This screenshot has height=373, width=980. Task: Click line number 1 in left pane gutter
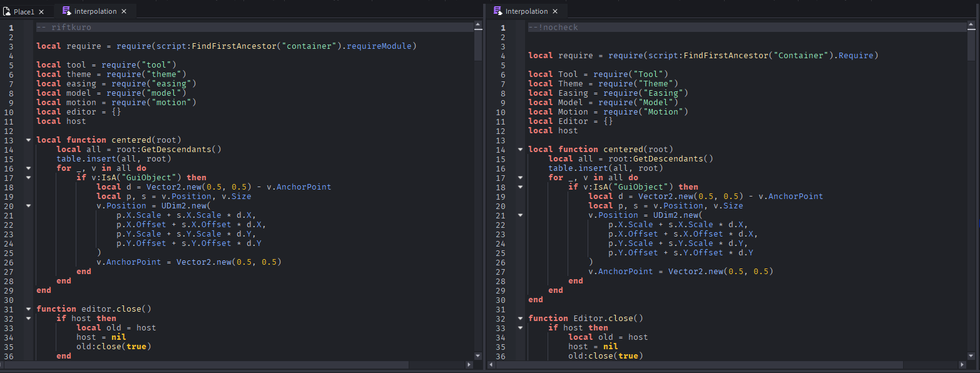click(x=11, y=28)
